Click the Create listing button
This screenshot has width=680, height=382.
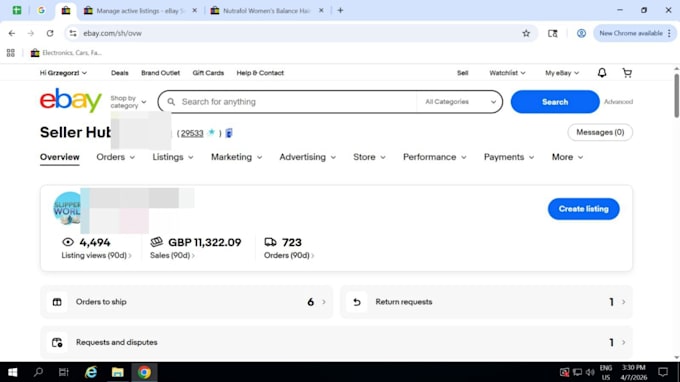(583, 209)
